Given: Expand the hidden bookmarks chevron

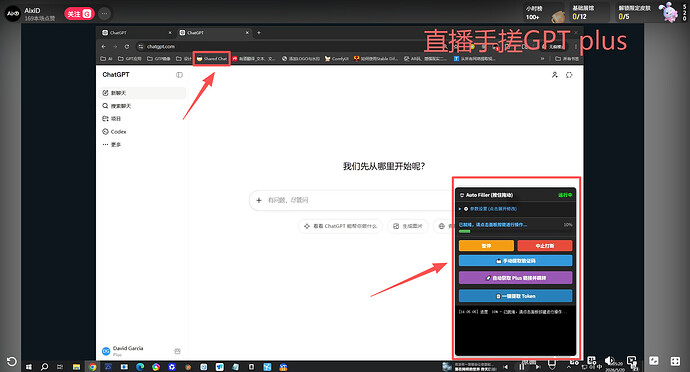Looking at the screenshot, I should 542,59.
